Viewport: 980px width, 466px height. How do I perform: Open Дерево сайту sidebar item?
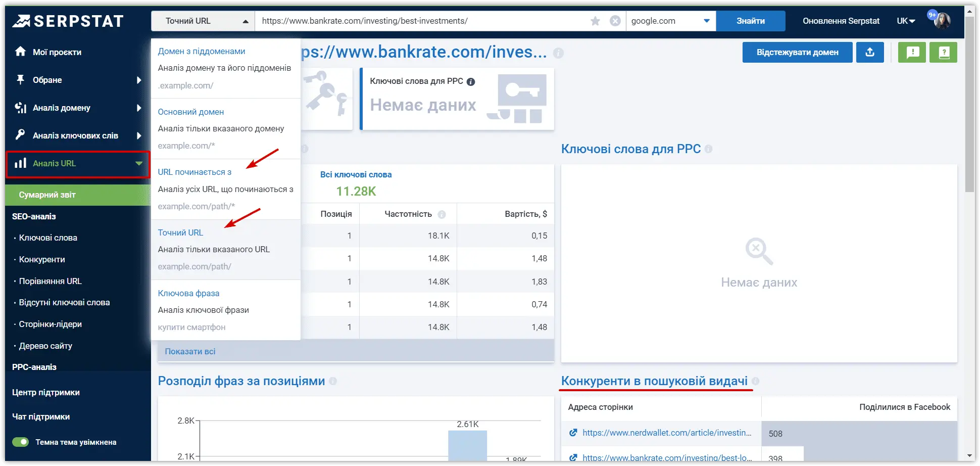tap(45, 346)
